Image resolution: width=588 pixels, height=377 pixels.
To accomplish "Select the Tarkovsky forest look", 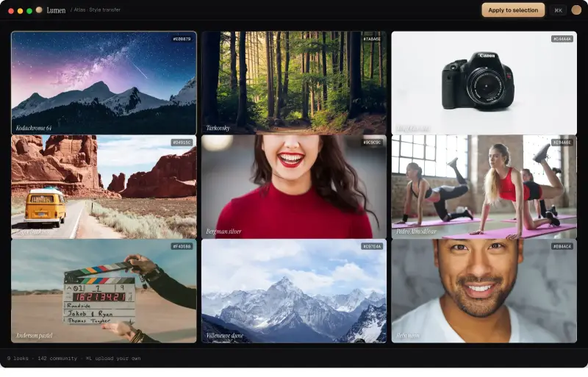I will point(293,82).
